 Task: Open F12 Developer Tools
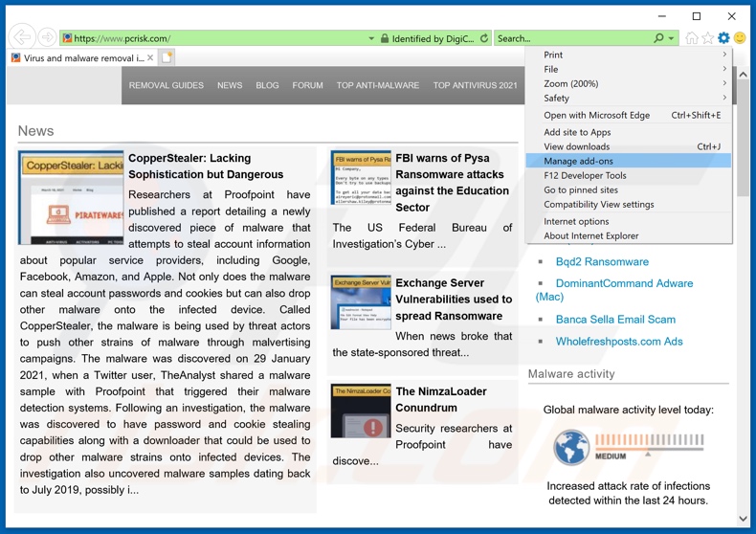click(629, 175)
